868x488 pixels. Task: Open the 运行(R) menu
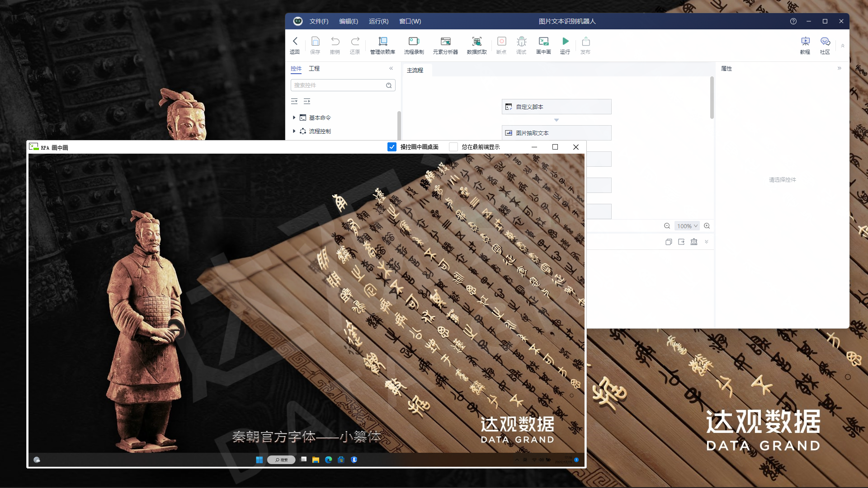[x=379, y=21]
